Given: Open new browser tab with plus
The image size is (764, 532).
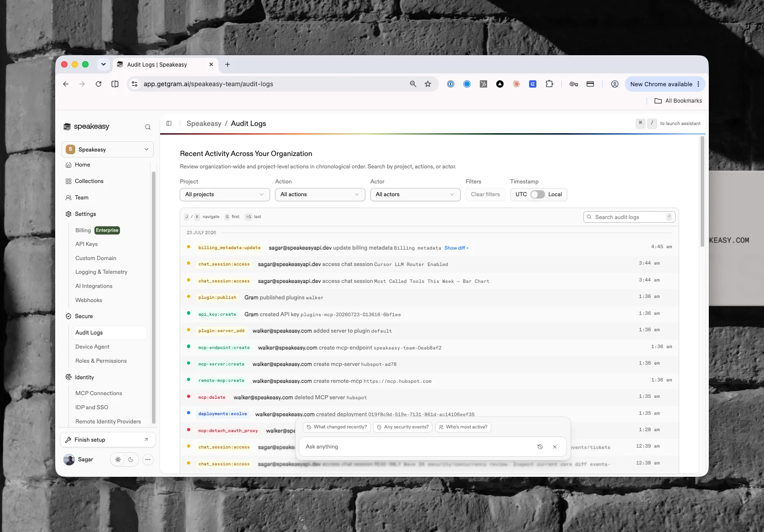Looking at the screenshot, I should pyautogui.click(x=228, y=64).
